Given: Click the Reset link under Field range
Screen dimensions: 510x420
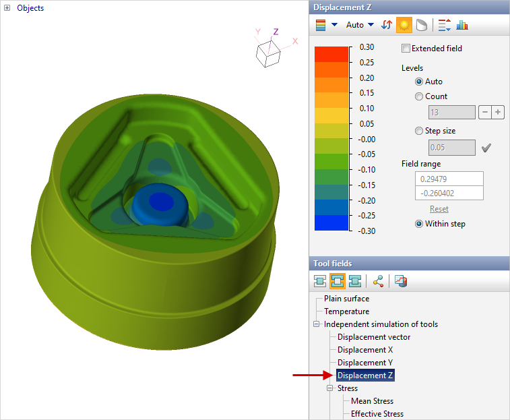Looking at the screenshot, I should click(439, 209).
